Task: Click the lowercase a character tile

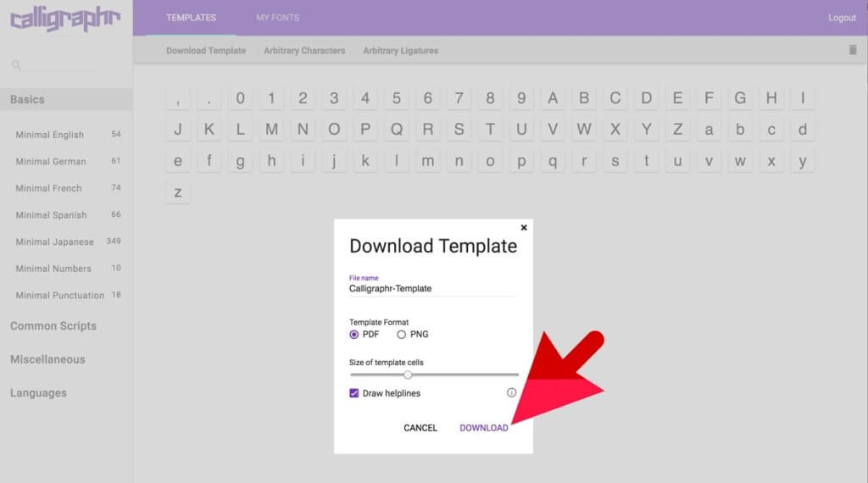Action: 709,130
